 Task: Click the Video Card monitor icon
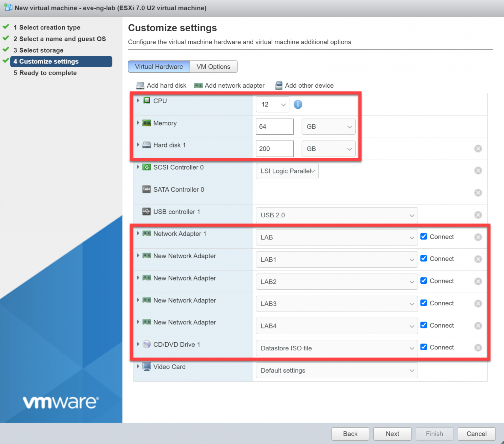click(147, 366)
